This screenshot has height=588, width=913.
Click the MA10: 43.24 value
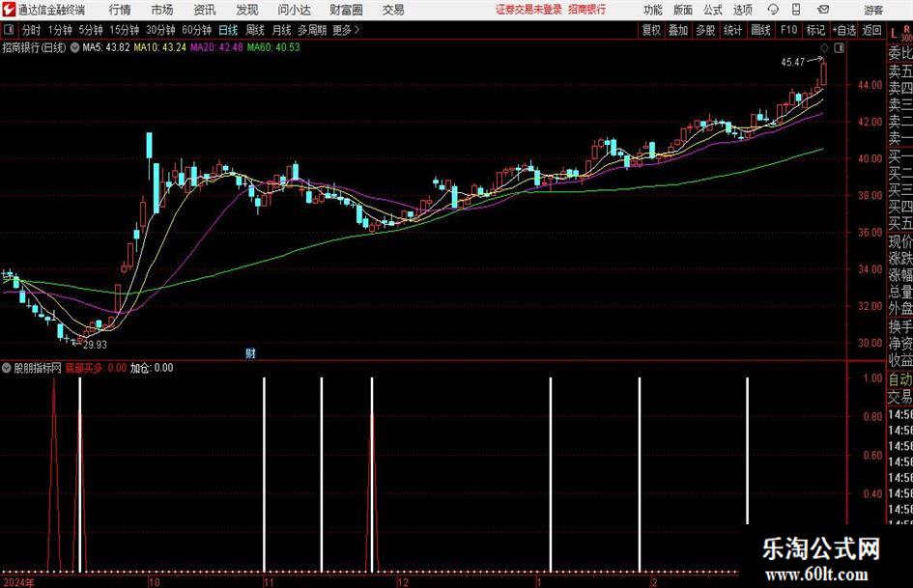pyautogui.click(x=160, y=47)
